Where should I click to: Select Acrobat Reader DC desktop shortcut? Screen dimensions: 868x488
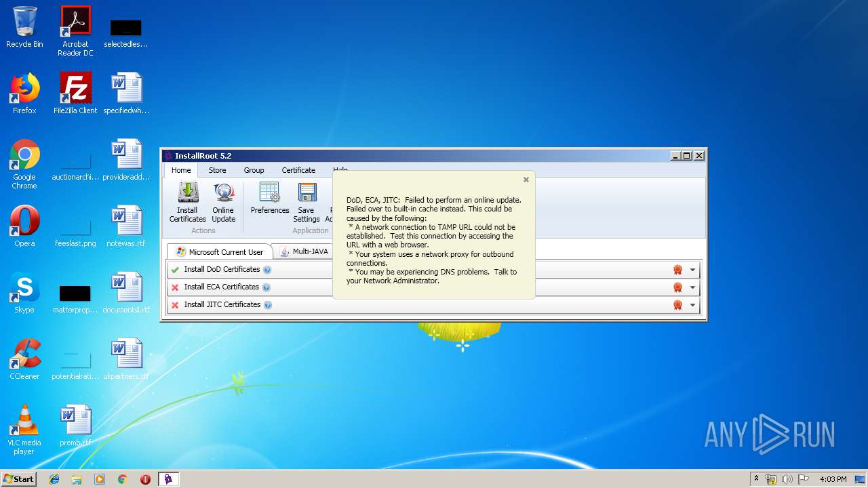(75, 31)
